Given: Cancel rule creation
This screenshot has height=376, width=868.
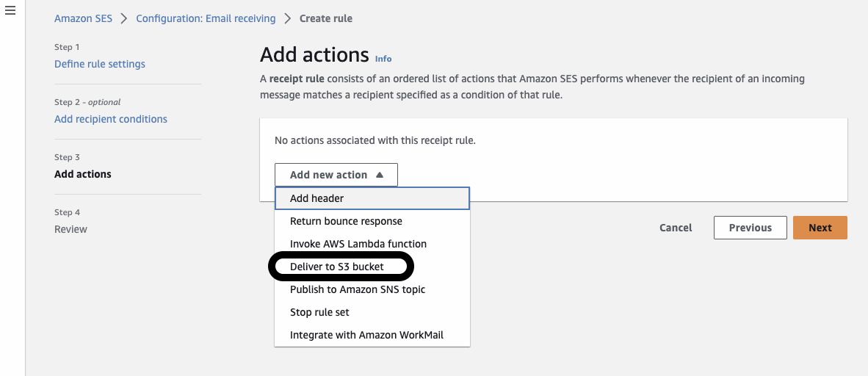Looking at the screenshot, I should [676, 228].
